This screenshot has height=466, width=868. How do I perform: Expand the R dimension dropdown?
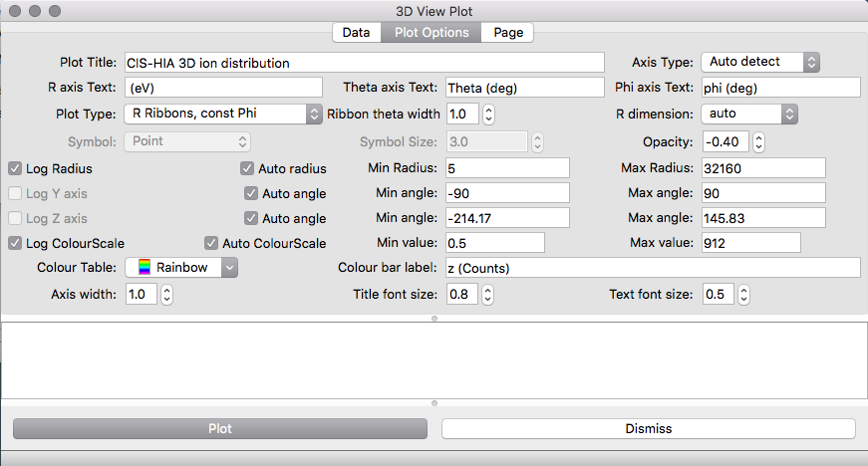(749, 114)
